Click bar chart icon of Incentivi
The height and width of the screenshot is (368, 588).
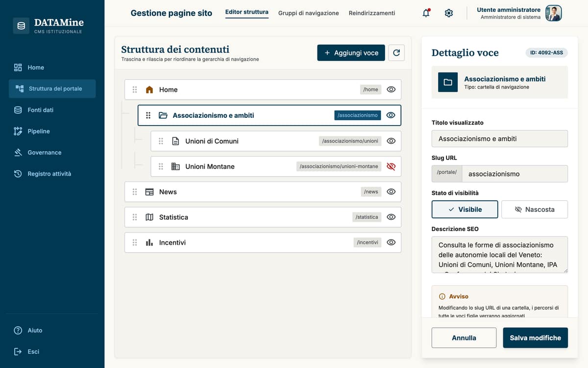pos(149,242)
